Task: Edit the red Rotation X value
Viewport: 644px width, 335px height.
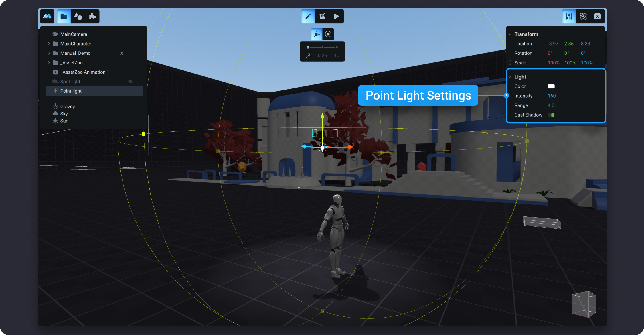Action: pos(550,53)
